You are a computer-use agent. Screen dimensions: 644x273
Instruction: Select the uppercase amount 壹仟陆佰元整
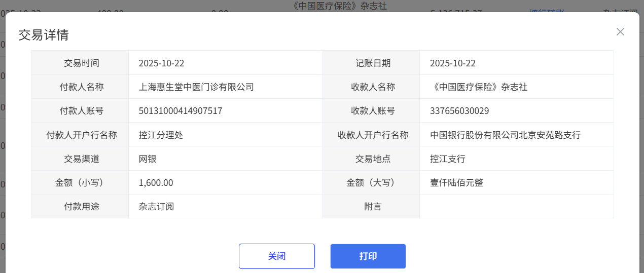[x=456, y=183]
